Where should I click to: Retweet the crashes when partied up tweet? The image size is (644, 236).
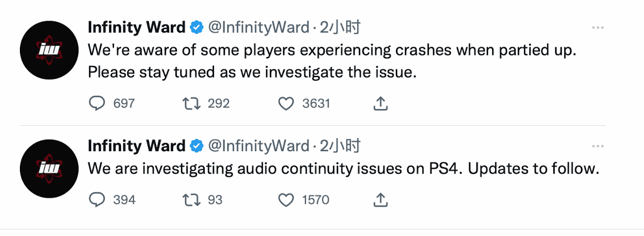(x=191, y=104)
